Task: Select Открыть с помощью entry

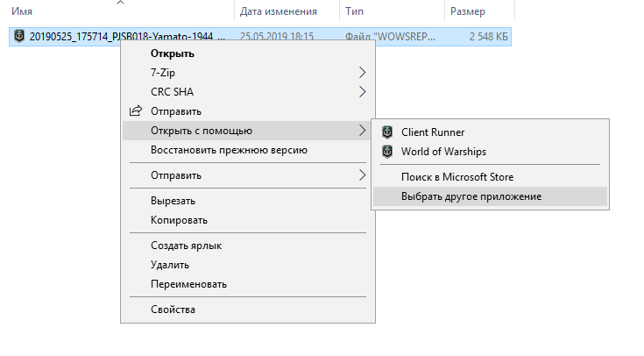Action: coord(248,131)
